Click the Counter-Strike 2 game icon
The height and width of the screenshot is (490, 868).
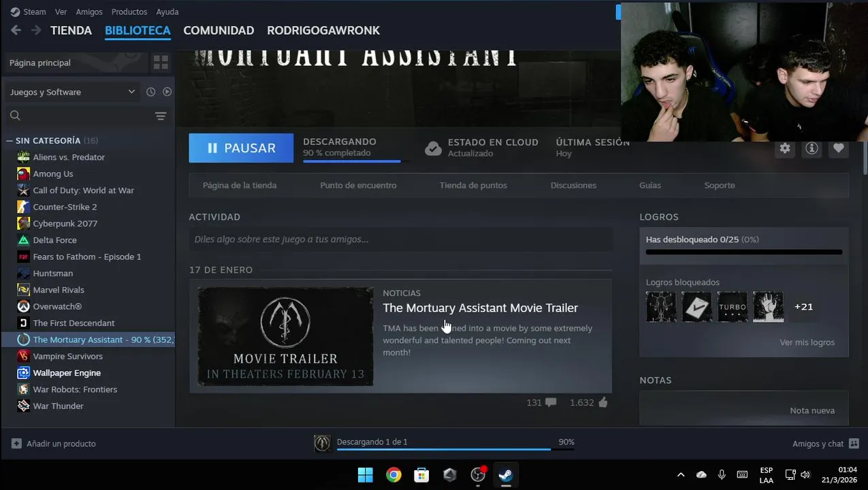23,207
